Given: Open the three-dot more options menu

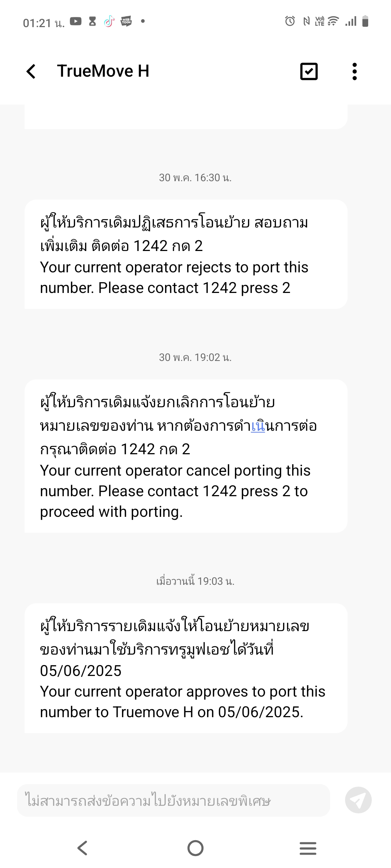Looking at the screenshot, I should (354, 71).
